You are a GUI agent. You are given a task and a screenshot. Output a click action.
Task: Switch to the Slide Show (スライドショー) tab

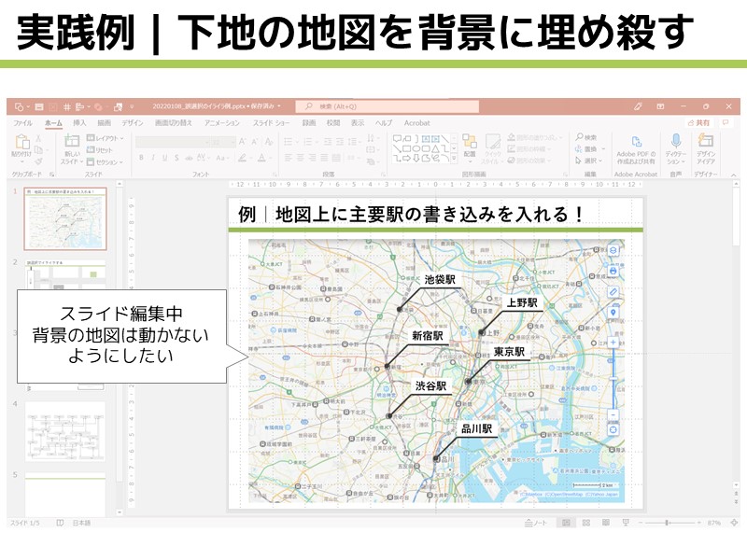[271, 123]
